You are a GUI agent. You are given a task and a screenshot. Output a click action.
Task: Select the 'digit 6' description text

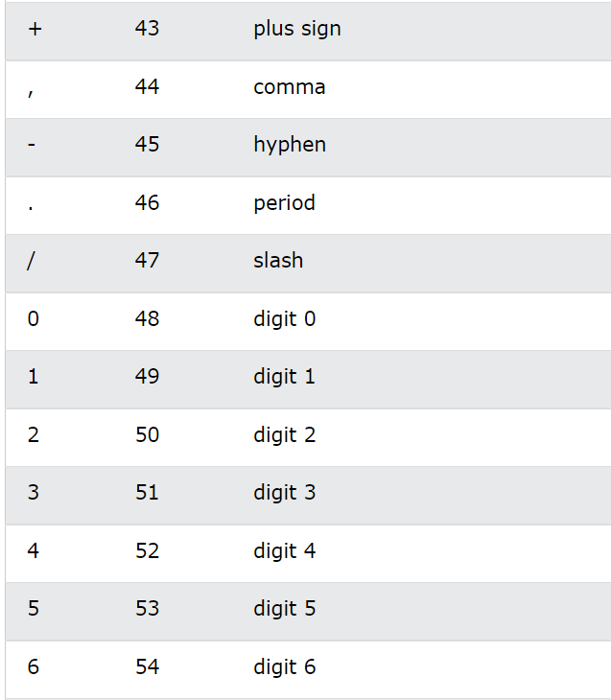click(x=285, y=667)
